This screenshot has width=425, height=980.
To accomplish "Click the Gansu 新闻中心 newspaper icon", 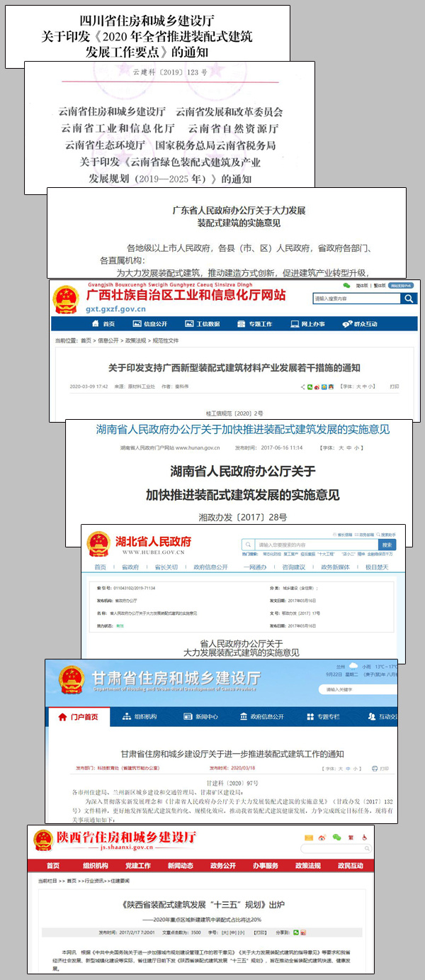I will [189, 717].
